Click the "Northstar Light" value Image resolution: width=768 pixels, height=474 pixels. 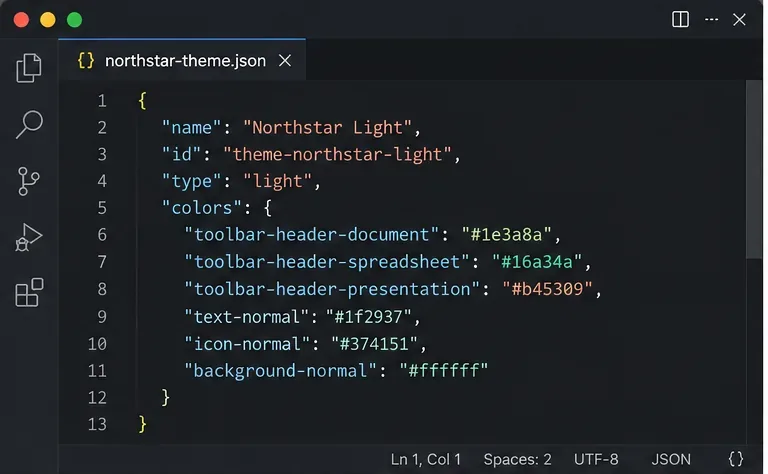click(x=327, y=128)
